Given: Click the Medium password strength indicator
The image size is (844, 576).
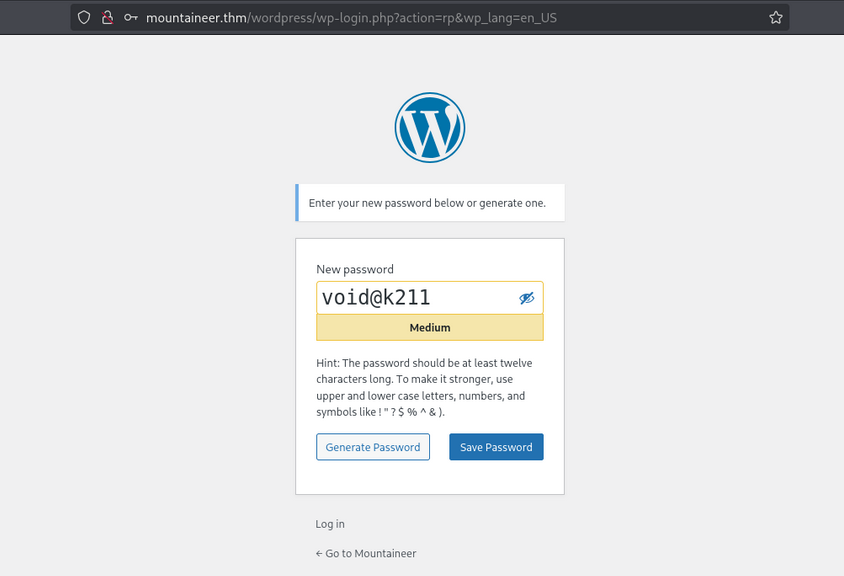Looking at the screenshot, I should [x=430, y=328].
